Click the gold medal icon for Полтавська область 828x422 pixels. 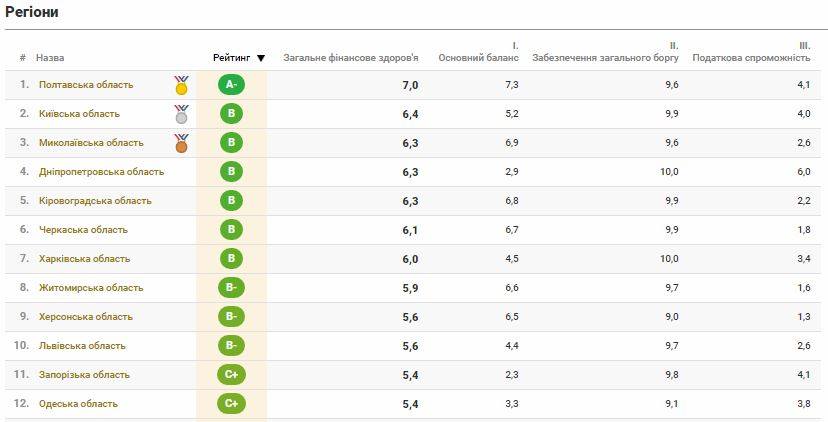pos(181,85)
